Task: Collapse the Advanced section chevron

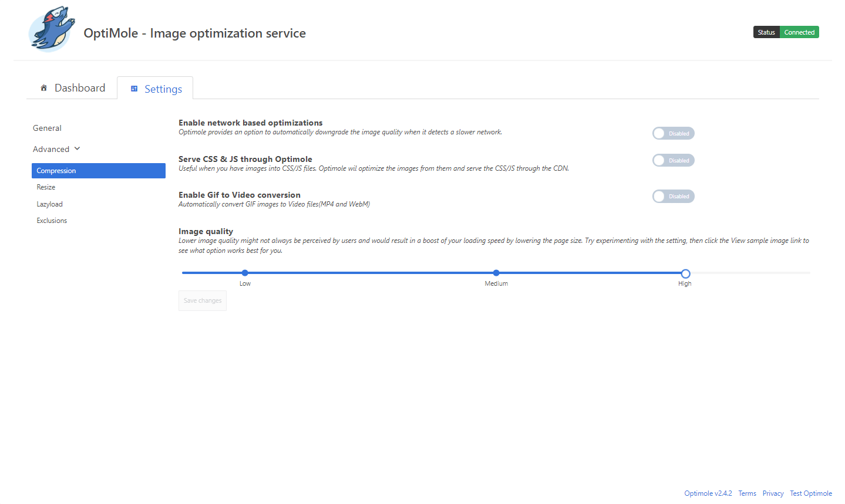Action: (77, 149)
